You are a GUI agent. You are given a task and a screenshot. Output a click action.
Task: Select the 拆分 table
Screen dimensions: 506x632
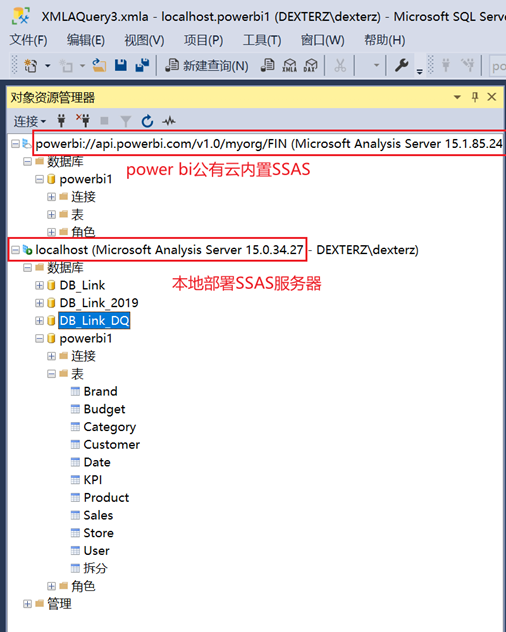[x=96, y=568]
